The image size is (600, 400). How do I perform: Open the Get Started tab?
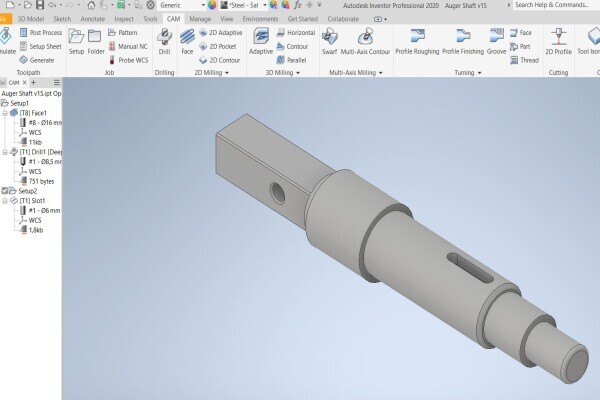(x=303, y=19)
